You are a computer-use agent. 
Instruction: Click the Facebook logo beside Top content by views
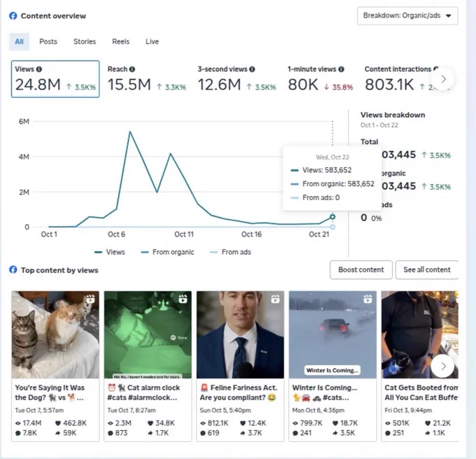tap(13, 269)
